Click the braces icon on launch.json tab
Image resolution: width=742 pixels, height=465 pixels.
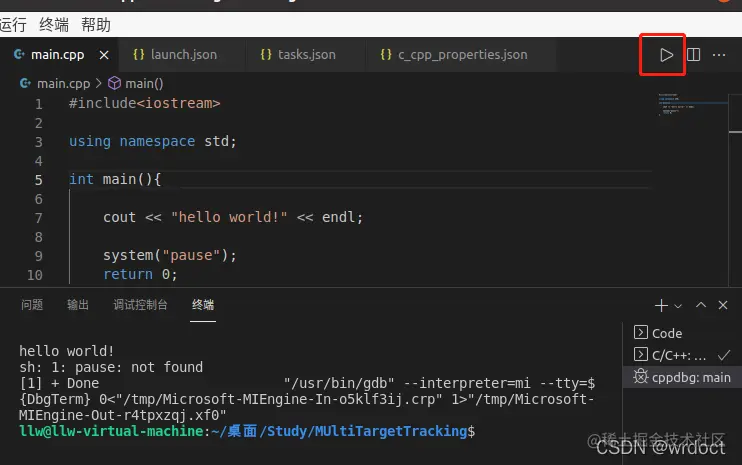[139, 54]
